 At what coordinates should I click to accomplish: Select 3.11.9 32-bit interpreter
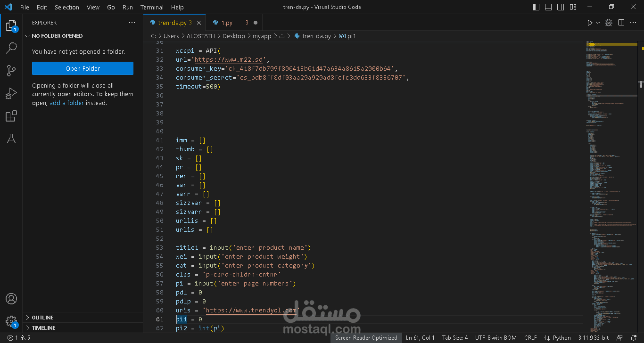[593, 338]
